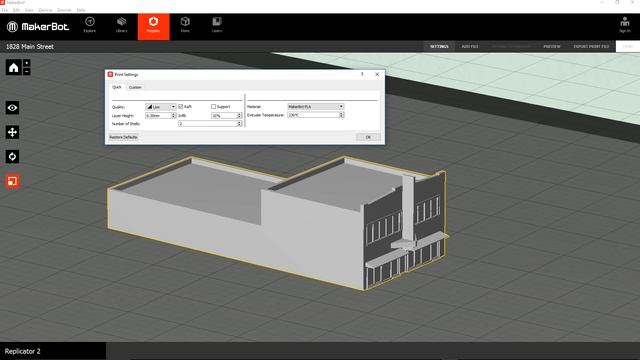Select the Rotate tool
The image size is (640, 360).
12,157
